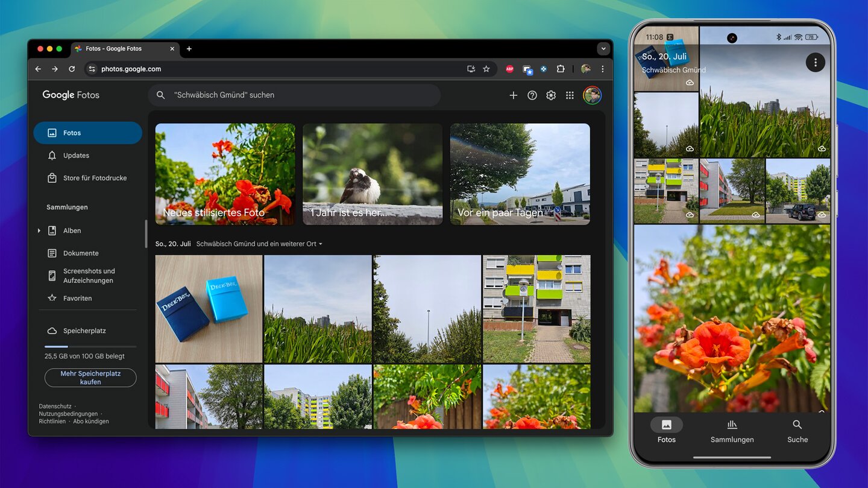
Task: Open Favoriten in the sidebar
Action: 87,298
